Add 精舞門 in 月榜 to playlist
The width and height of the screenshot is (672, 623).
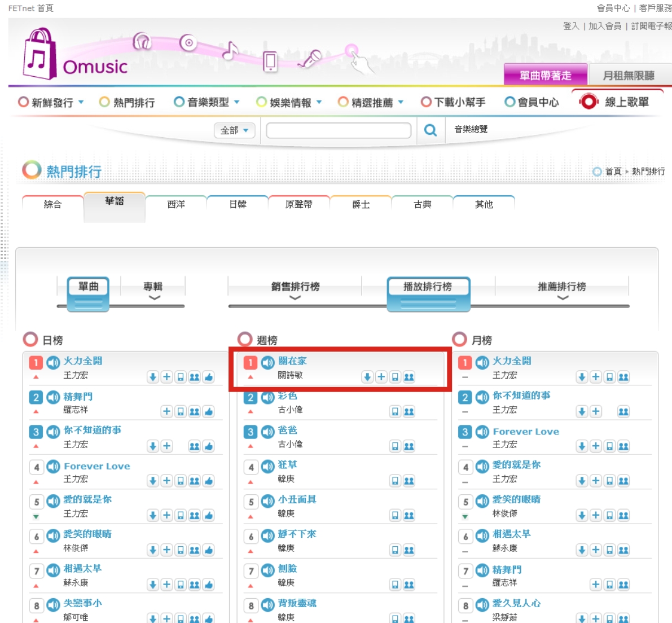596,585
